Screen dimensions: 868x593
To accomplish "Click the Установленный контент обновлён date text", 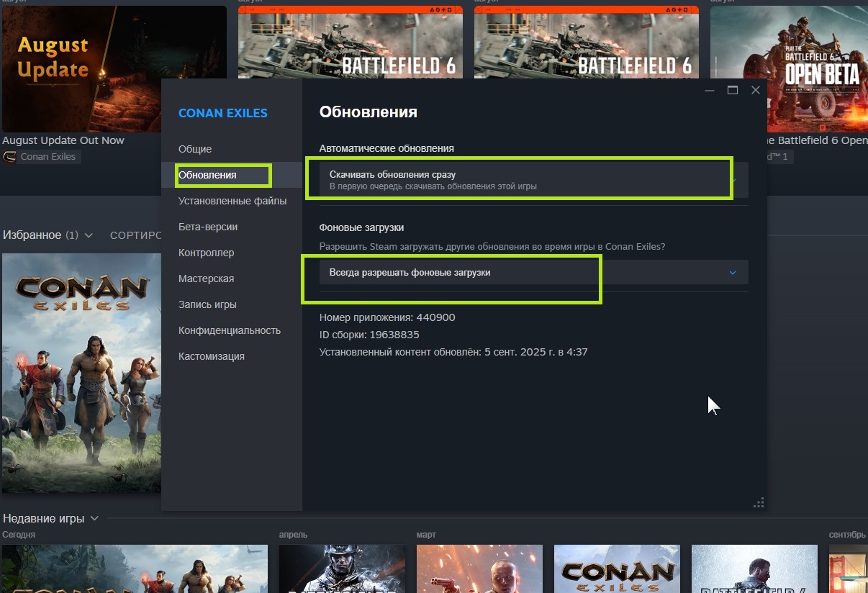I will click(453, 352).
